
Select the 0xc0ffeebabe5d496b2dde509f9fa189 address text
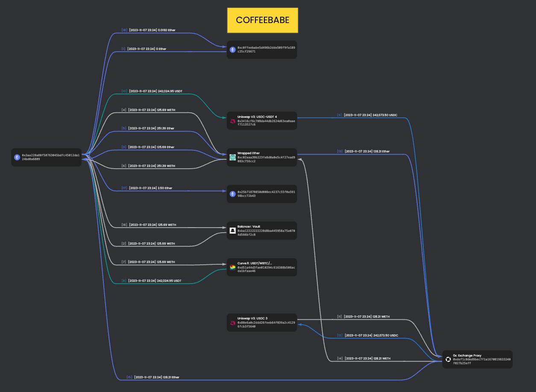tap(267, 48)
